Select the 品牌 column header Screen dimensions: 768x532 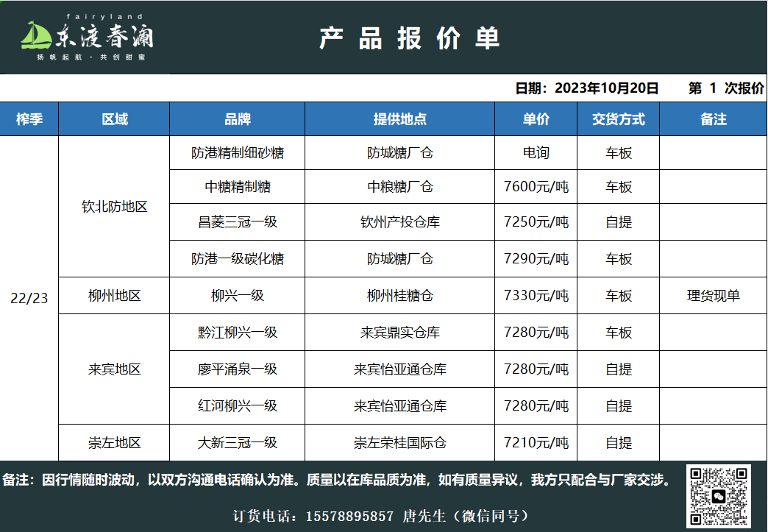(x=237, y=119)
